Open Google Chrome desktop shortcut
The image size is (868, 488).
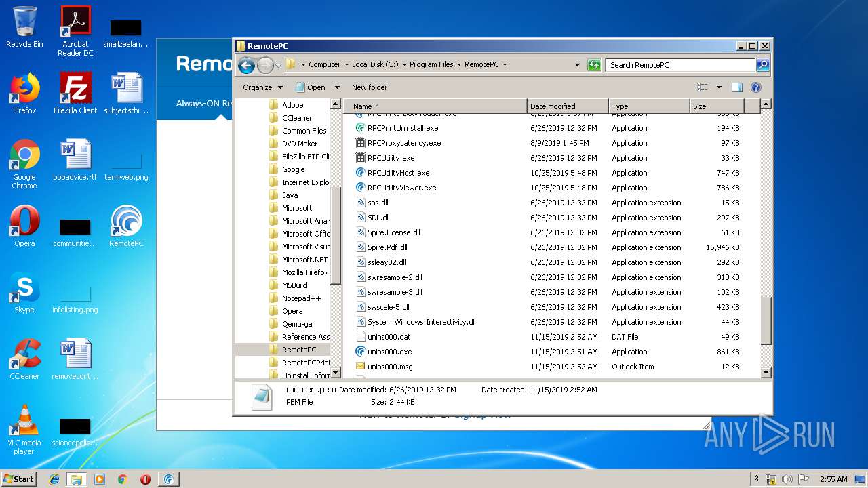pyautogui.click(x=24, y=164)
